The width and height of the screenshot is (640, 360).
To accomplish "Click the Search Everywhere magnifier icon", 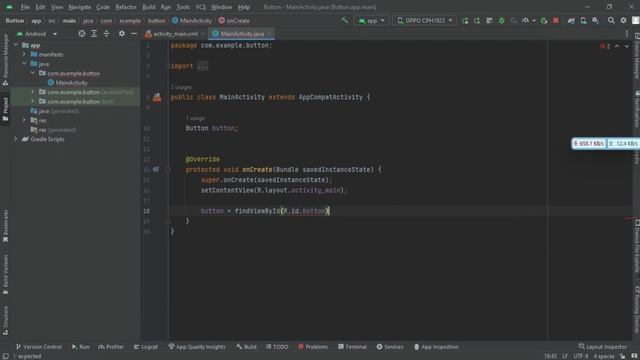I will click(x=611, y=20).
